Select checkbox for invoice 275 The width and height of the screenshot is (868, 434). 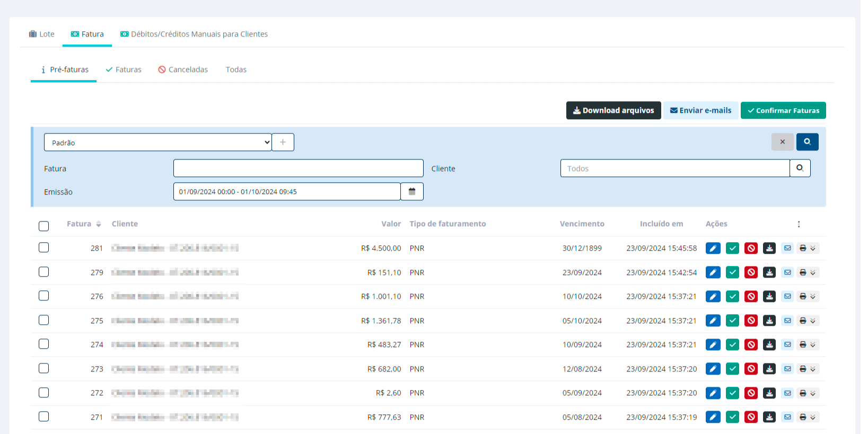pyautogui.click(x=44, y=320)
